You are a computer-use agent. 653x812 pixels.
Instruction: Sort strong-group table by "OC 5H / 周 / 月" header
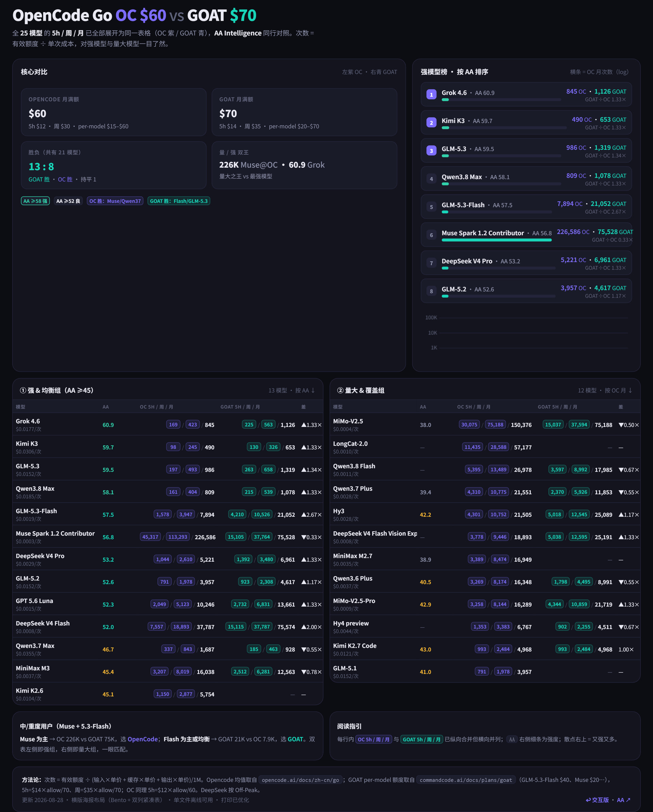click(x=156, y=407)
